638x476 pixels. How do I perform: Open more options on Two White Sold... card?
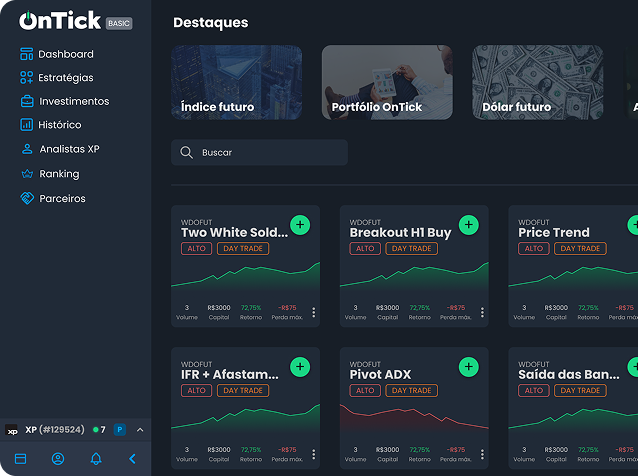pyautogui.click(x=313, y=312)
